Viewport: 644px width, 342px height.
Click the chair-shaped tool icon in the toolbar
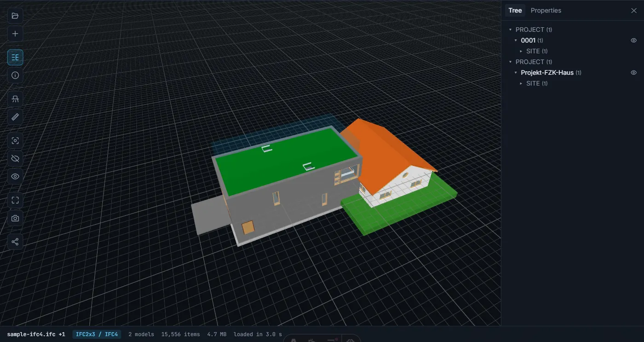pyautogui.click(x=15, y=99)
